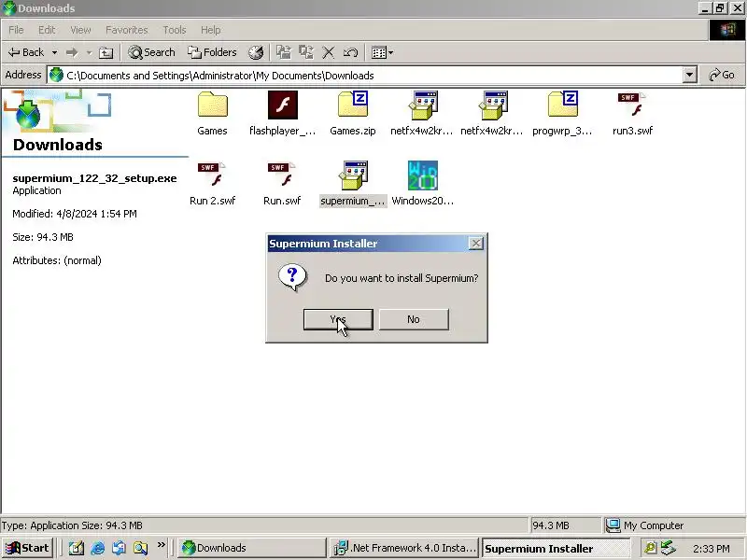The height and width of the screenshot is (560, 747).
Task: Select the Games folder
Action: [x=213, y=113]
